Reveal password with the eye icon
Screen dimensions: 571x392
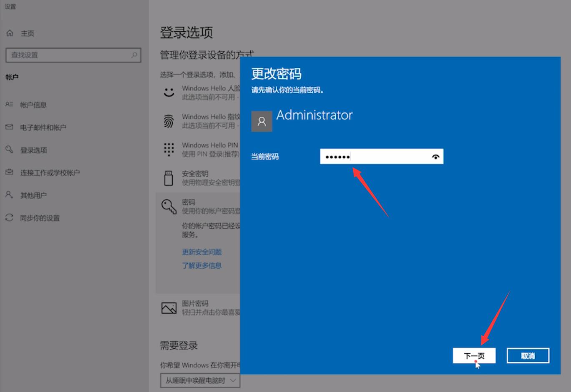pyautogui.click(x=435, y=157)
